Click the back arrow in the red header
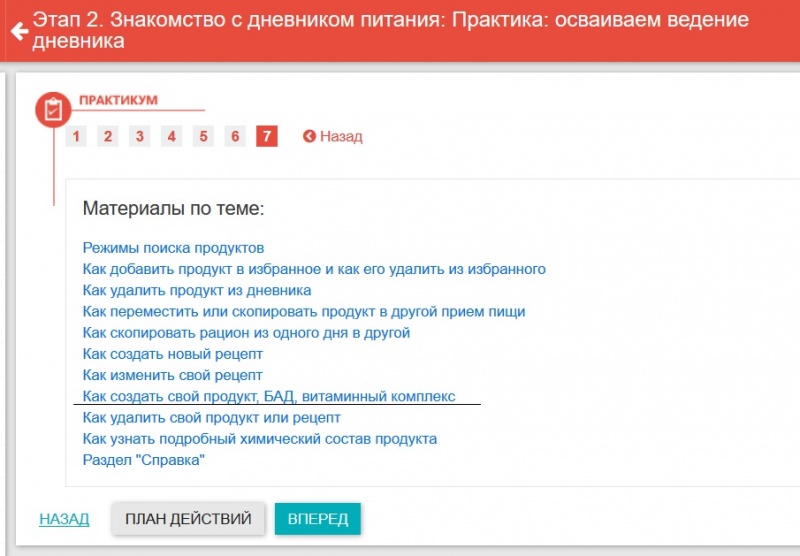The height and width of the screenshot is (556, 800). 17,31
